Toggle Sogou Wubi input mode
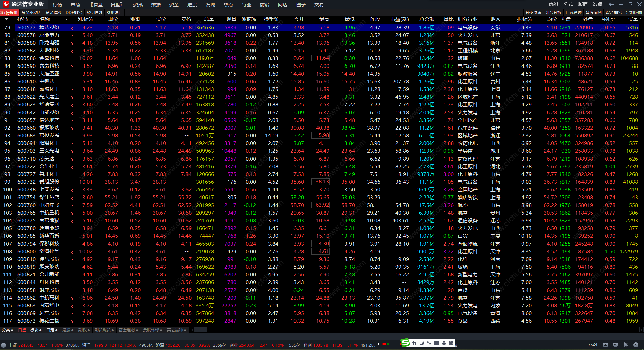The image size is (644, 350). [414, 343]
